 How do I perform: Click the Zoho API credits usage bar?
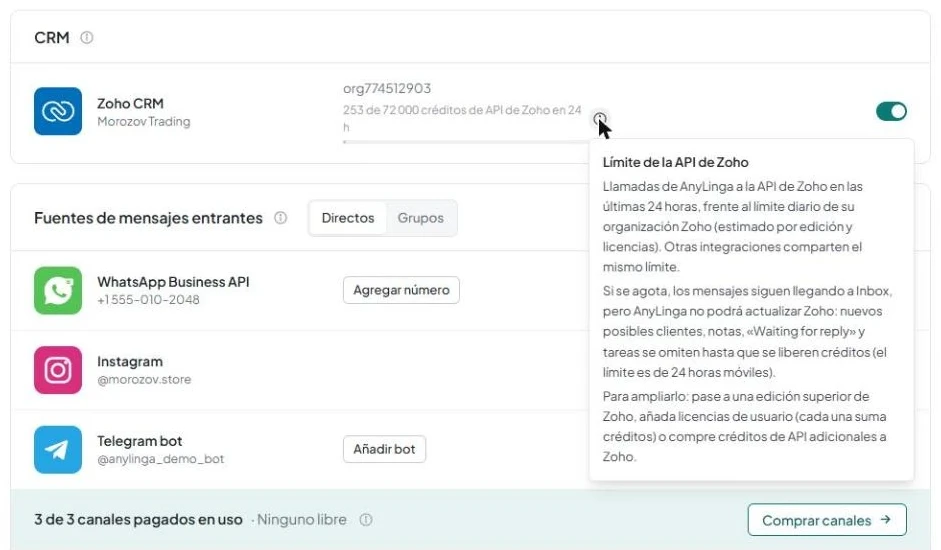(x=466, y=142)
